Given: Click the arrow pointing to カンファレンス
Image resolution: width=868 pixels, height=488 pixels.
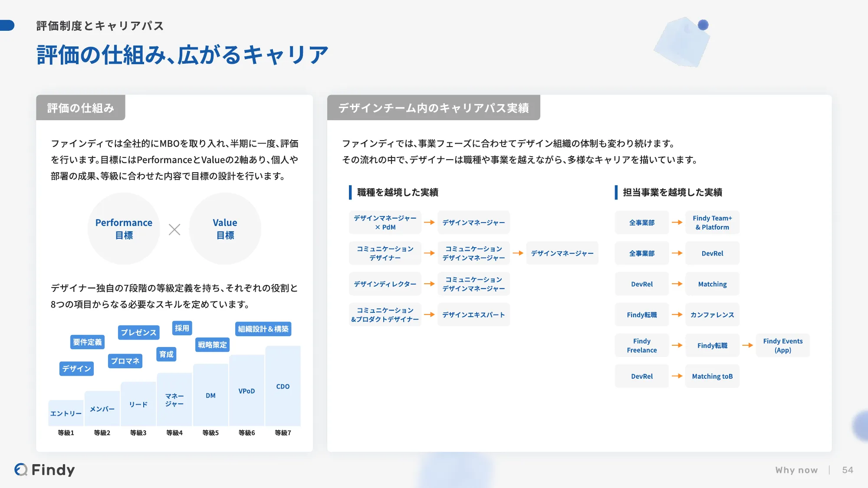Looking at the screenshot, I should tap(677, 314).
